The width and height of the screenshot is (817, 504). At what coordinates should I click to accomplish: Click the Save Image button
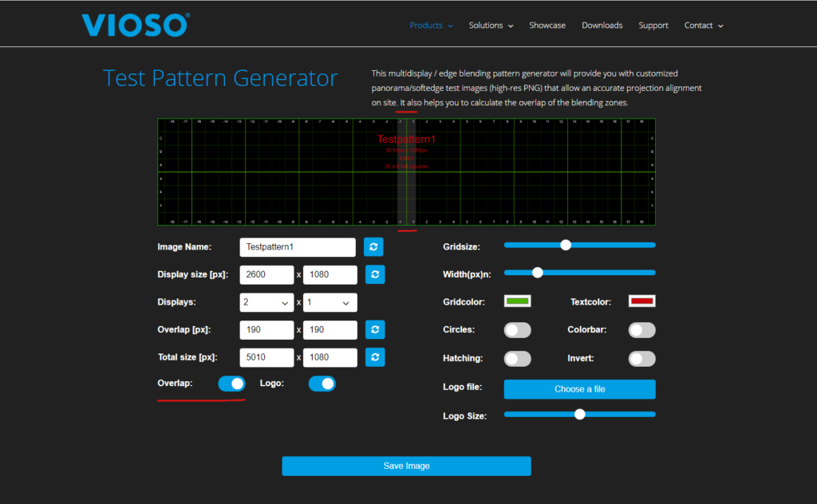(406, 466)
